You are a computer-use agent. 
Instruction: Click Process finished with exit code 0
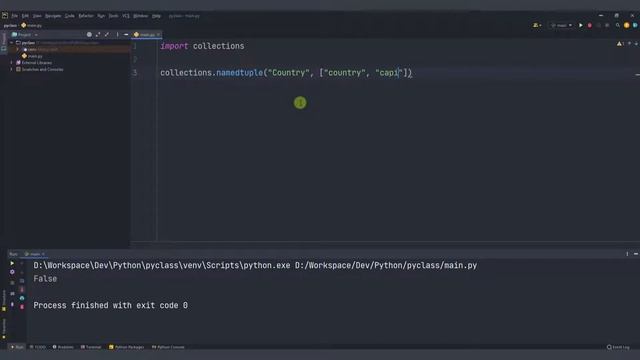[111, 305]
